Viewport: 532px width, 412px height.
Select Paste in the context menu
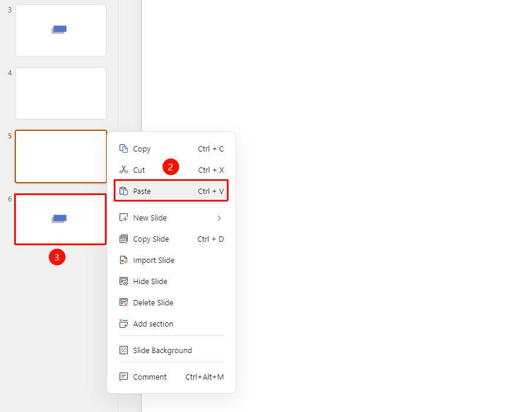[171, 191]
